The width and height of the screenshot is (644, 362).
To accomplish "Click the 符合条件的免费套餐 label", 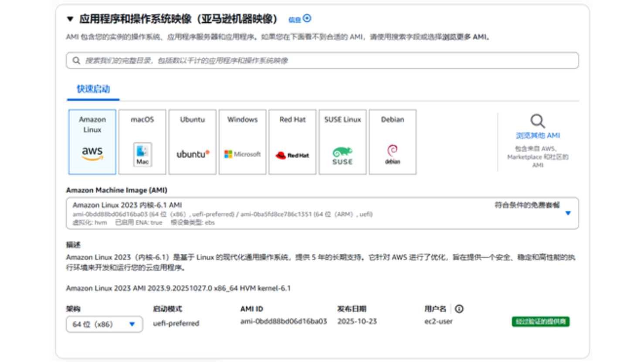I will click(527, 205).
